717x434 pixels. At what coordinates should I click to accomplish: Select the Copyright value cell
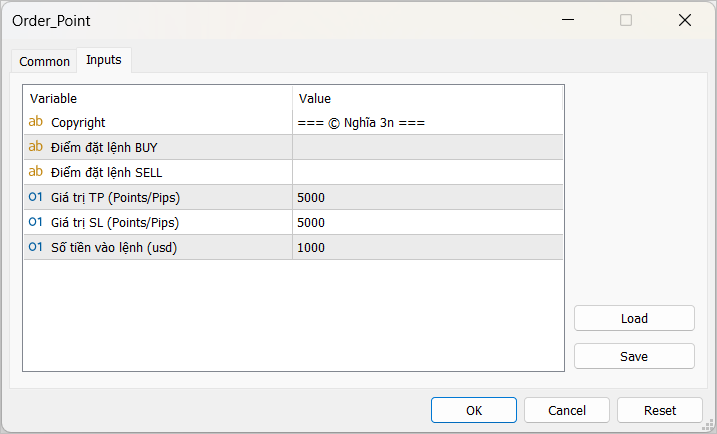pyautogui.click(x=427, y=122)
